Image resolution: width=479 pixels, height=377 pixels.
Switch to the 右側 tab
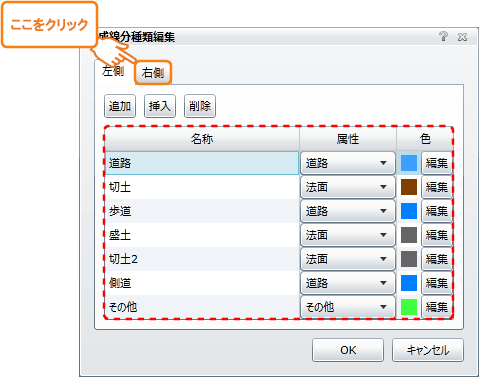click(x=153, y=72)
